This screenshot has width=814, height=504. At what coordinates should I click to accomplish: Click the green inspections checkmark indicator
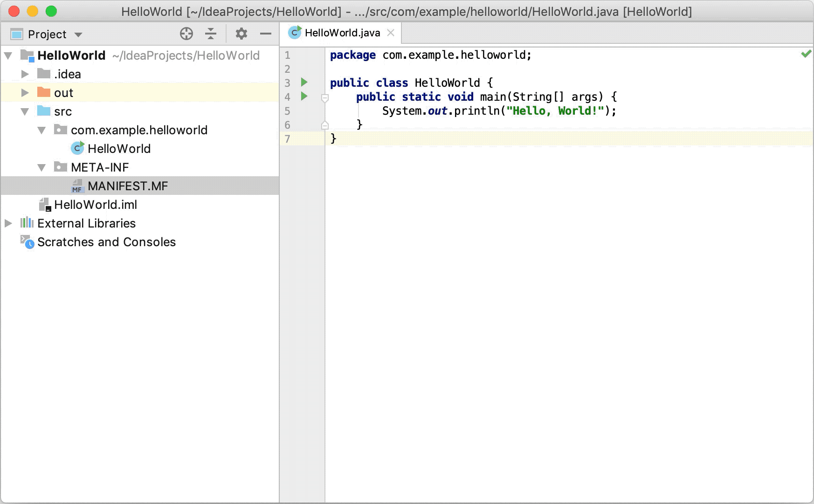(x=805, y=54)
